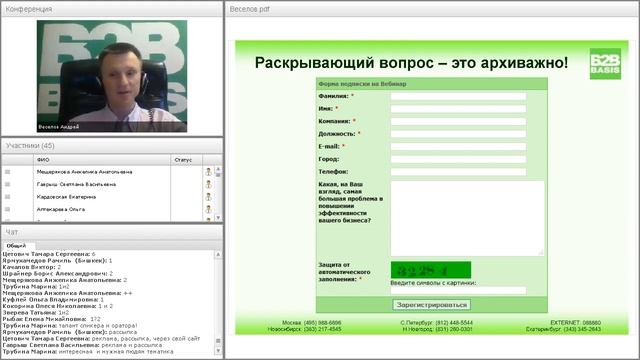
Task: Click participants list scroll up arrow
Action: click(218, 169)
